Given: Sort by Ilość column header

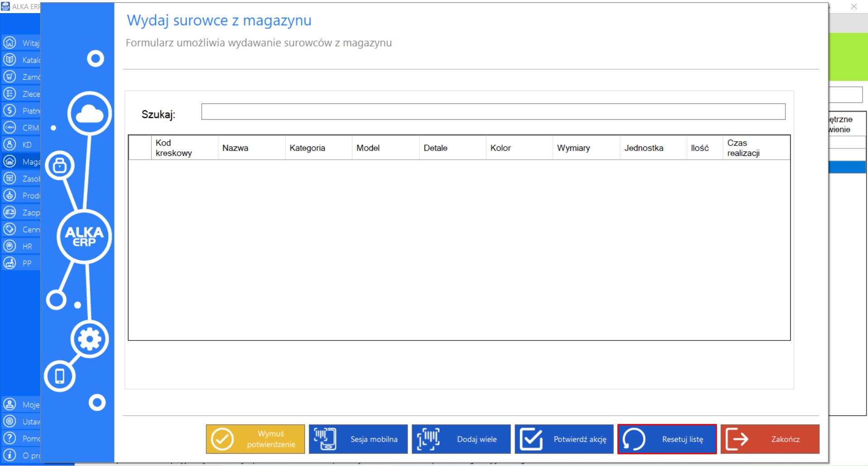Looking at the screenshot, I should [x=705, y=148].
